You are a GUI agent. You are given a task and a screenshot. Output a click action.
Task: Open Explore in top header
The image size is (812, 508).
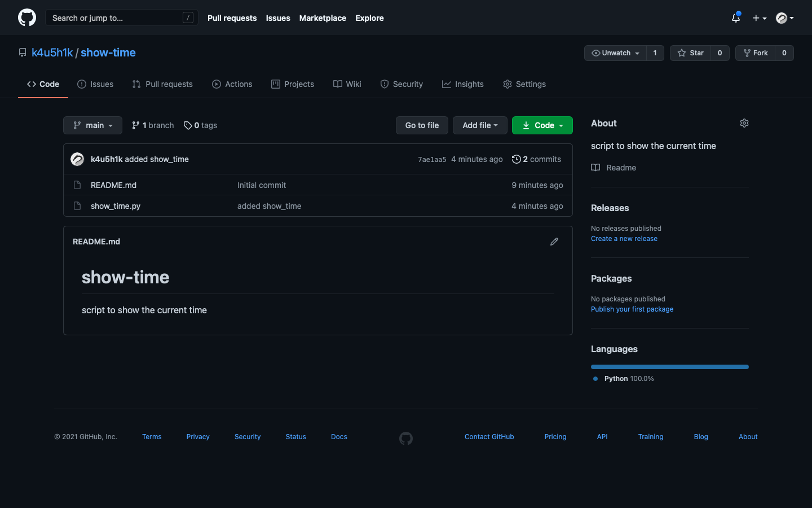click(369, 18)
